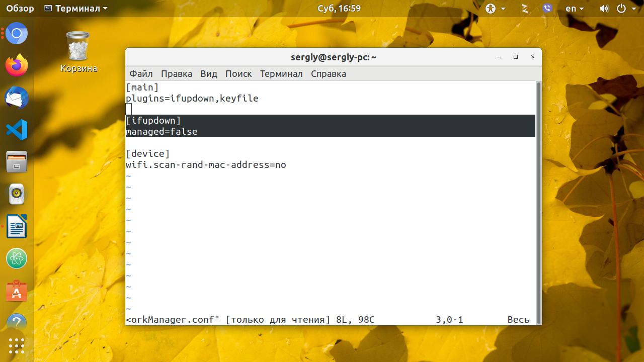Click the <orkManager.conf" filename in status line

(x=173, y=320)
